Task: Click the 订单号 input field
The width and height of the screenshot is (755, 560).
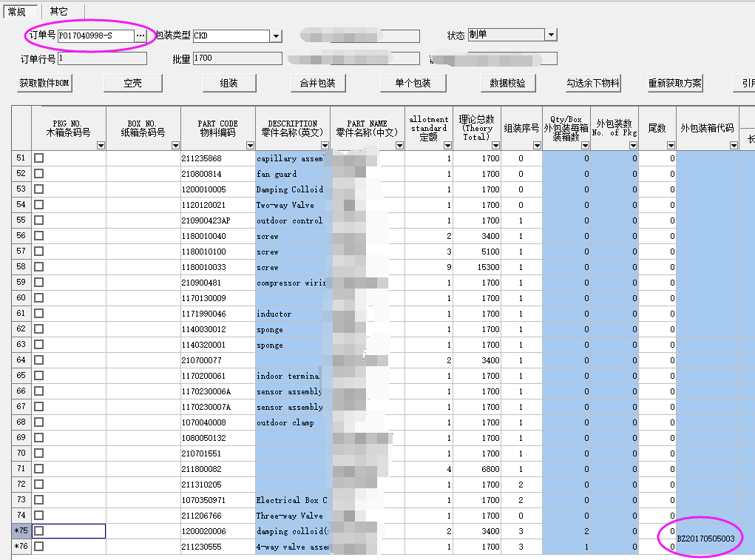Action: pyautogui.click(x=96, y=36)
